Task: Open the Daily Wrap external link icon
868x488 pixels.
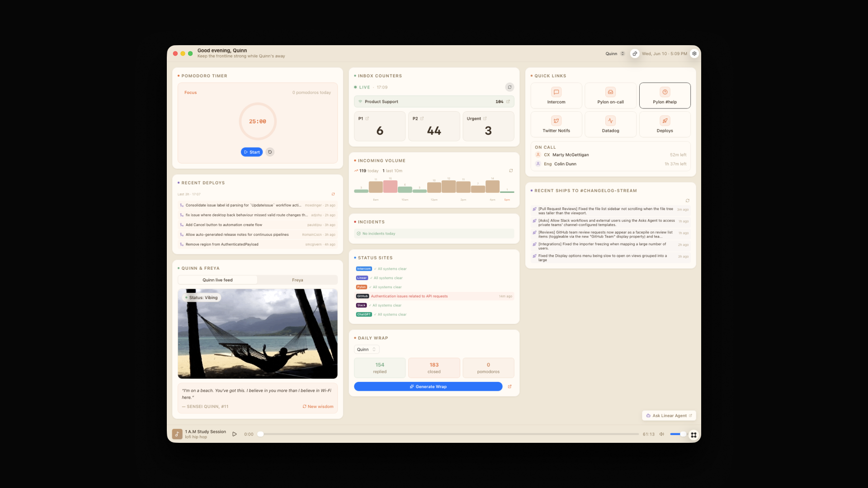Action: (509, 387)
